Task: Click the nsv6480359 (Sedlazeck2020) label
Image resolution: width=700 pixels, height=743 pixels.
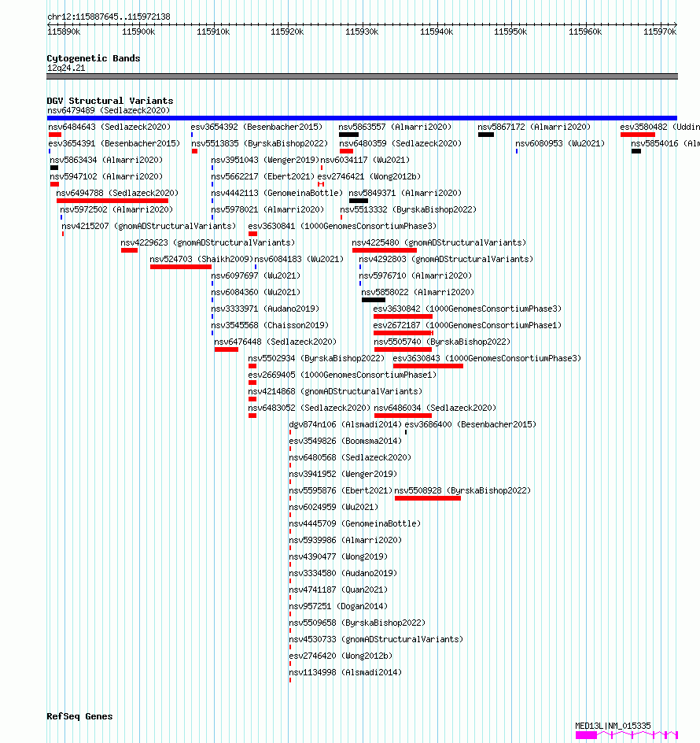Action: click(x=400, y=143)
